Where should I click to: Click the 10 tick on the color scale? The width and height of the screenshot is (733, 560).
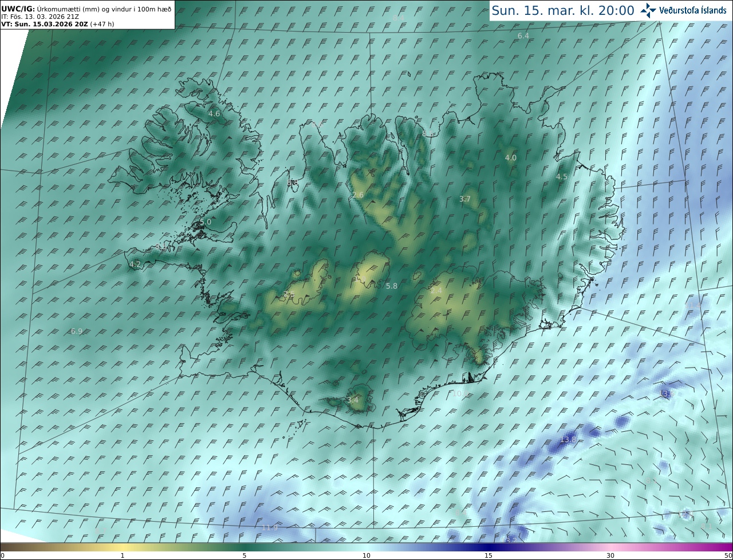click(x=366, y=555)
